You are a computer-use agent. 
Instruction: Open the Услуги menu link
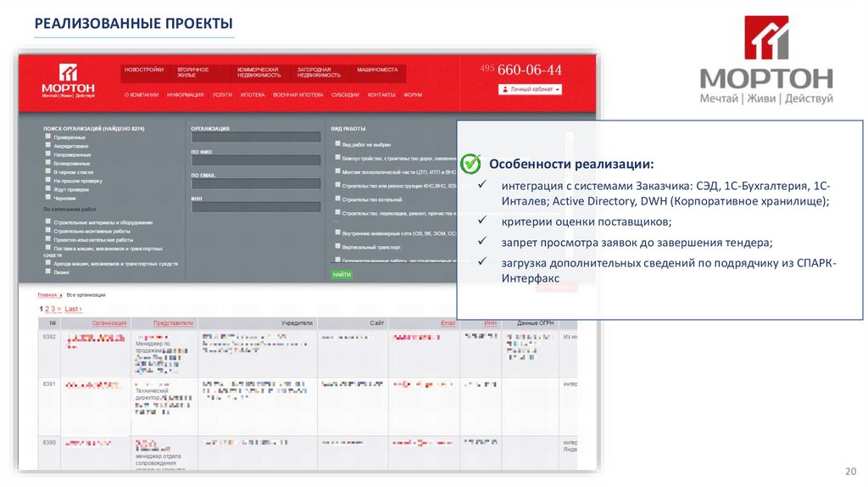pyautogui.click(x=222, y=95)
